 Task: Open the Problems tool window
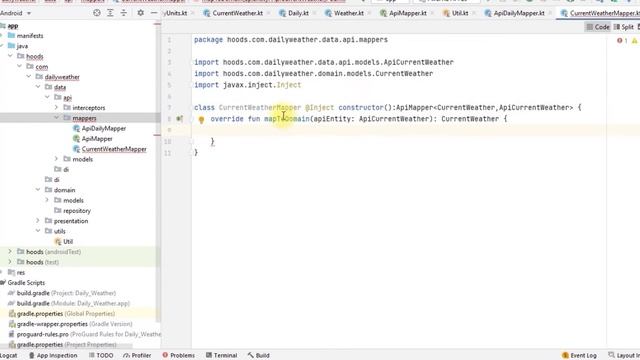pos(178,356)
